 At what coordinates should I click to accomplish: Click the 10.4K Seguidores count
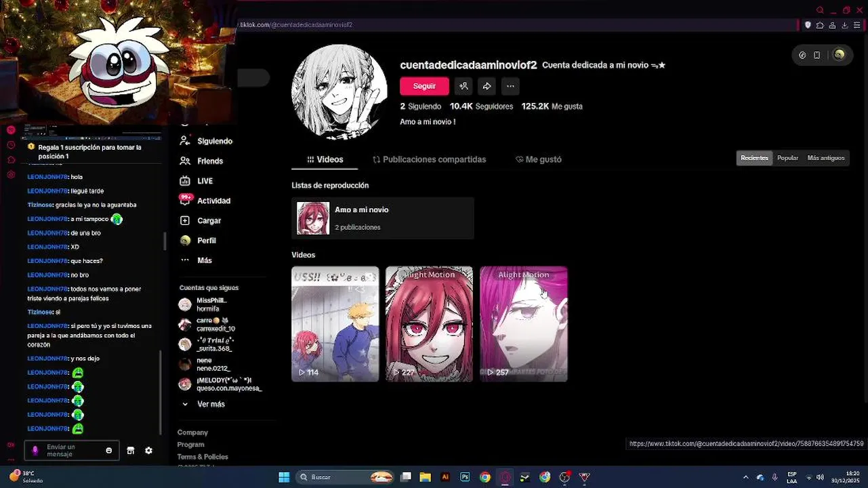(x=481, y=106)
